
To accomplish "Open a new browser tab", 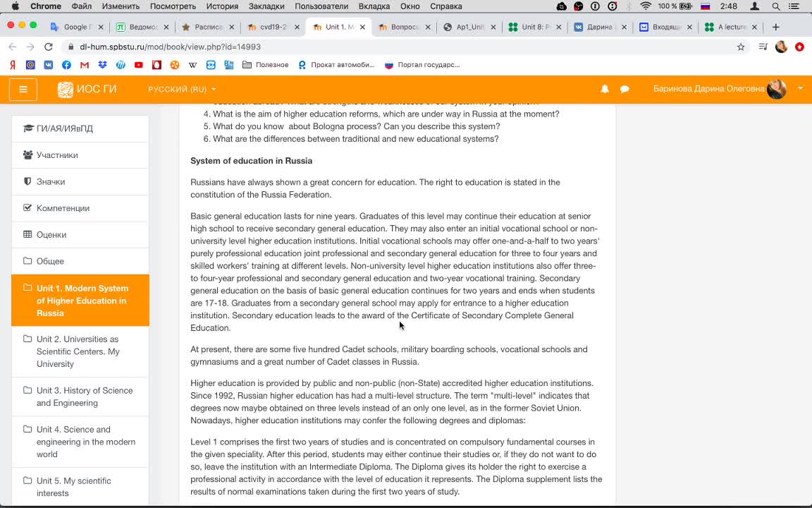I will (775, 27).
